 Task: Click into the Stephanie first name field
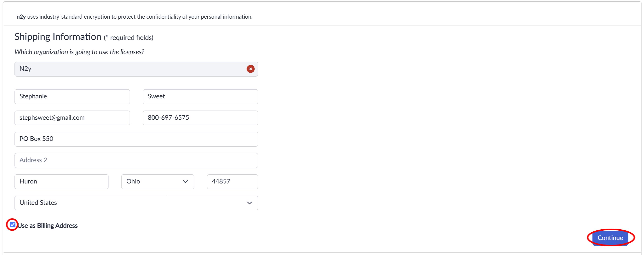(x=72, y=96)
